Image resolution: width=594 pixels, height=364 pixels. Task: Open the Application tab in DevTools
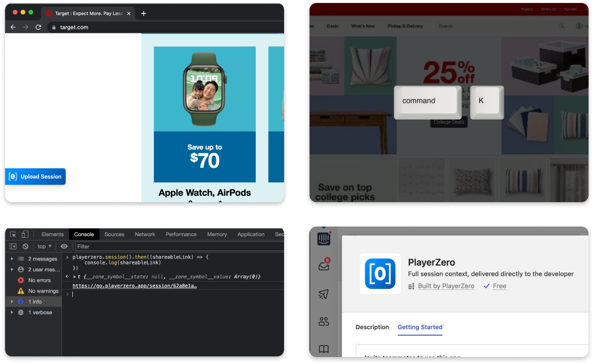click(251, 234)
